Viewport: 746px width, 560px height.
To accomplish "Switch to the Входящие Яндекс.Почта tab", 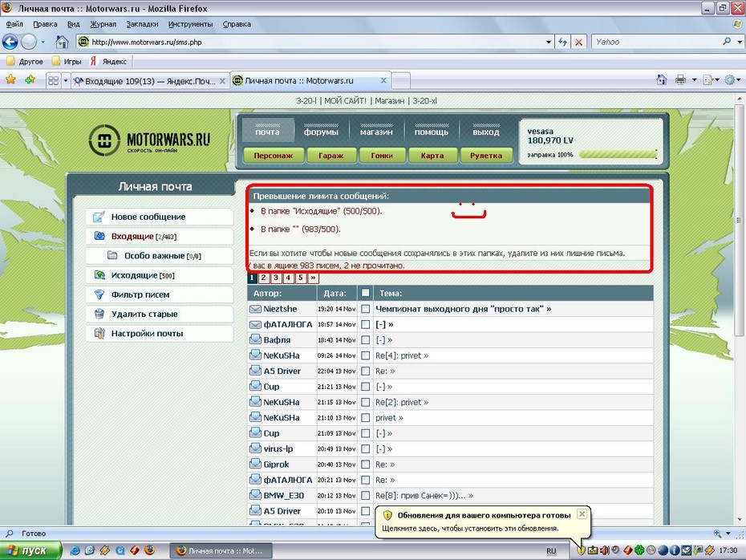I will click(x=150, y=81).
